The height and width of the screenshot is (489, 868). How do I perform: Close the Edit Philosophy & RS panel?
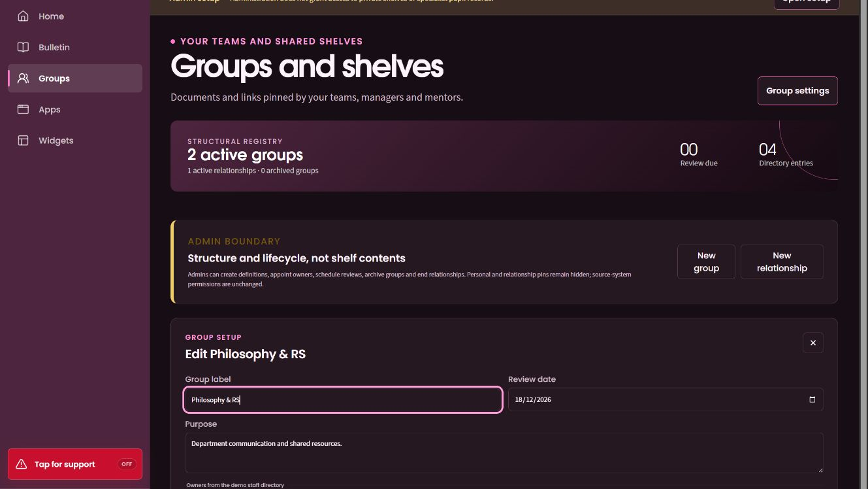click(813, 343)
